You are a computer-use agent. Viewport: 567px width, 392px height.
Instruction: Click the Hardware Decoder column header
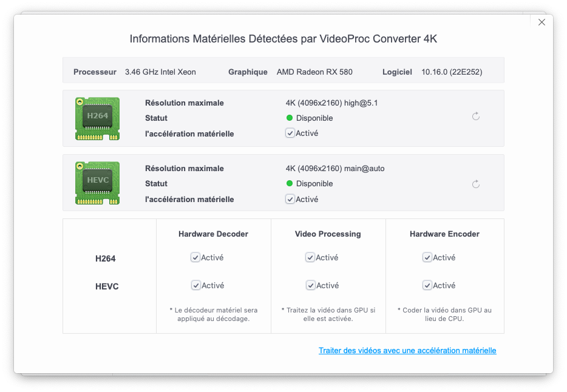tap(213, 234)
